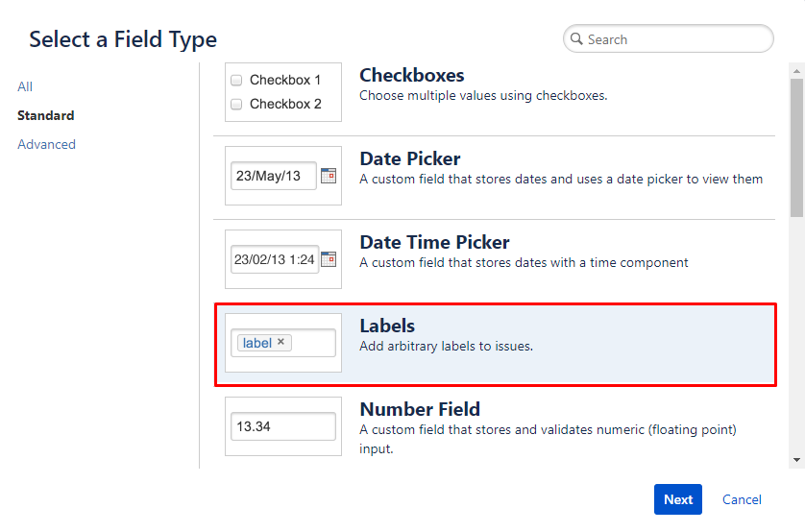
Task: Choose the Date Picker field type
Action: click(494, 176)
